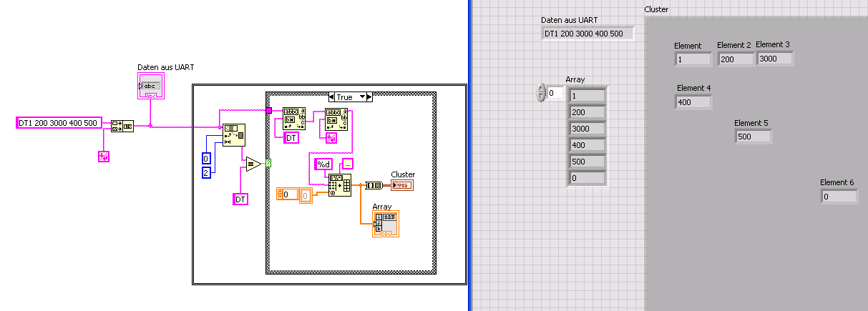
Task: Click the pink input tunnel on the case structure
Action: pos(268,110)
